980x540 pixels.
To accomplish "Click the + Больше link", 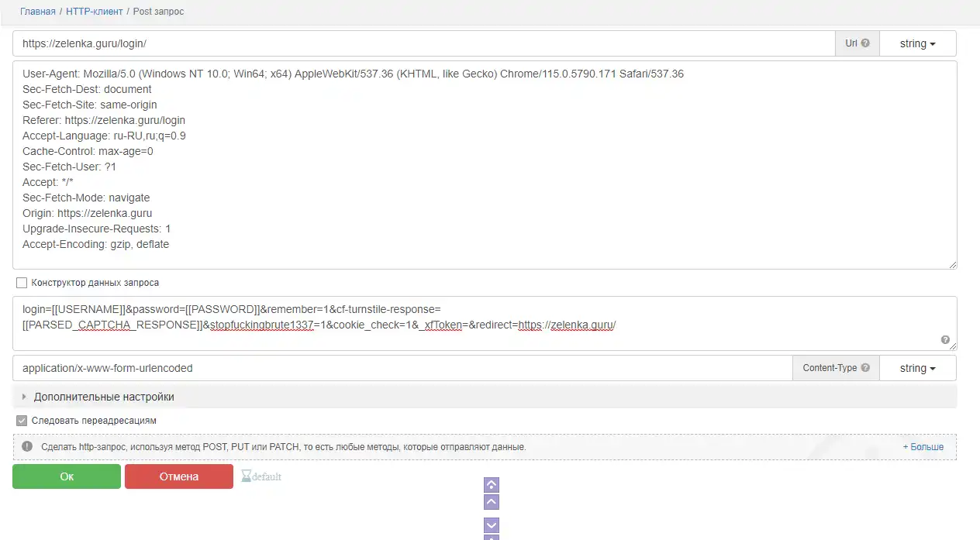I will [x=923, y=447].
